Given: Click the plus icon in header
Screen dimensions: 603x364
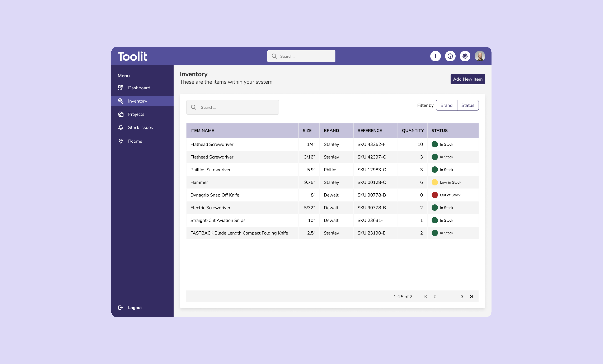Looking at the screenshot, I should pos(435,56).
